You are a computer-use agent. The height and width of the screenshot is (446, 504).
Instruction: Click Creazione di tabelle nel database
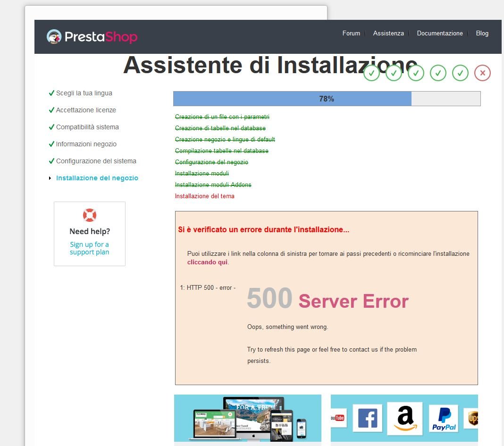click(220, 128)
